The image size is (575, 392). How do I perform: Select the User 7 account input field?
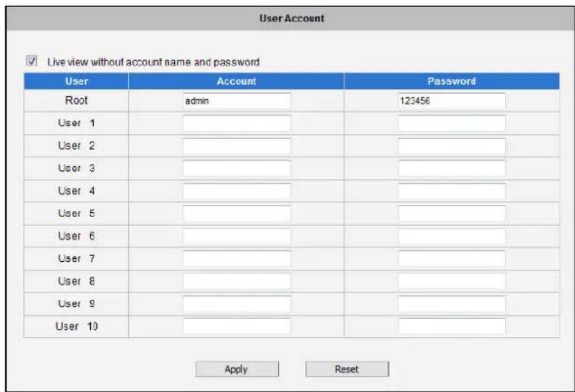(237, 259)
